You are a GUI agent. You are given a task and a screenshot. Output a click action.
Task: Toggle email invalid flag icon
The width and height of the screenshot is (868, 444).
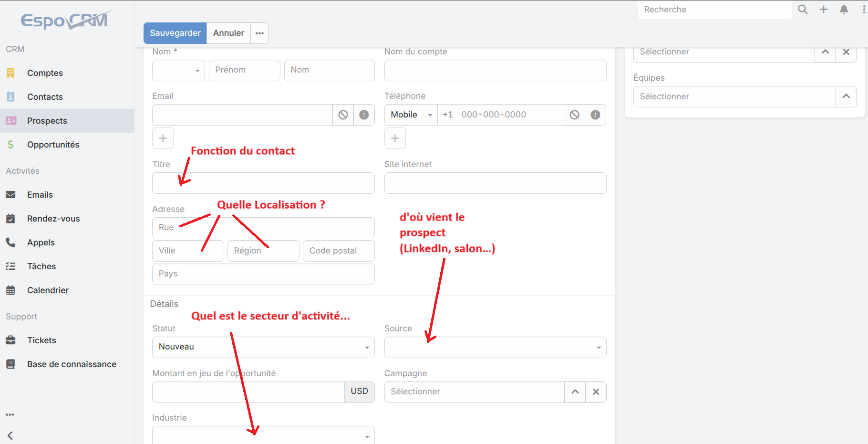click(x=364, y=115)
